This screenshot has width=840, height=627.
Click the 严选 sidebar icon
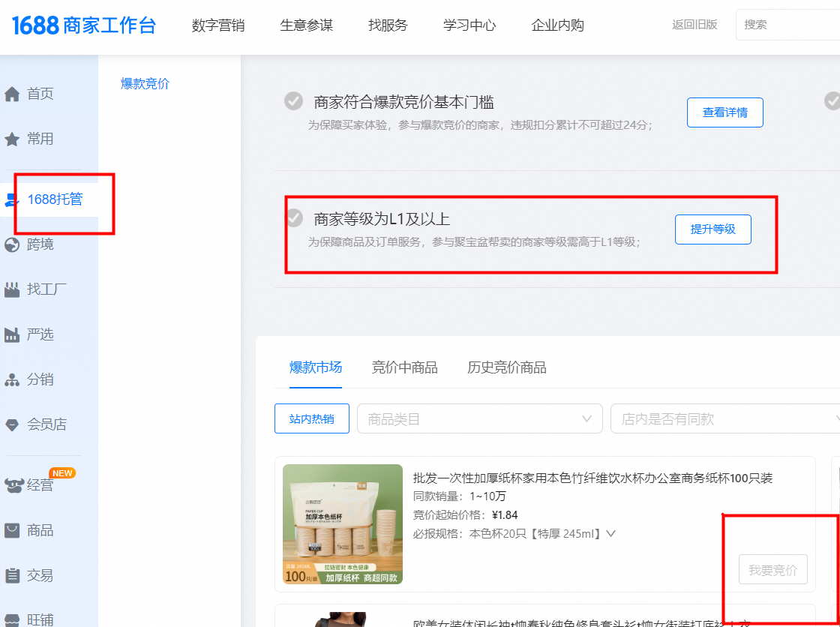tap(12, 335)
